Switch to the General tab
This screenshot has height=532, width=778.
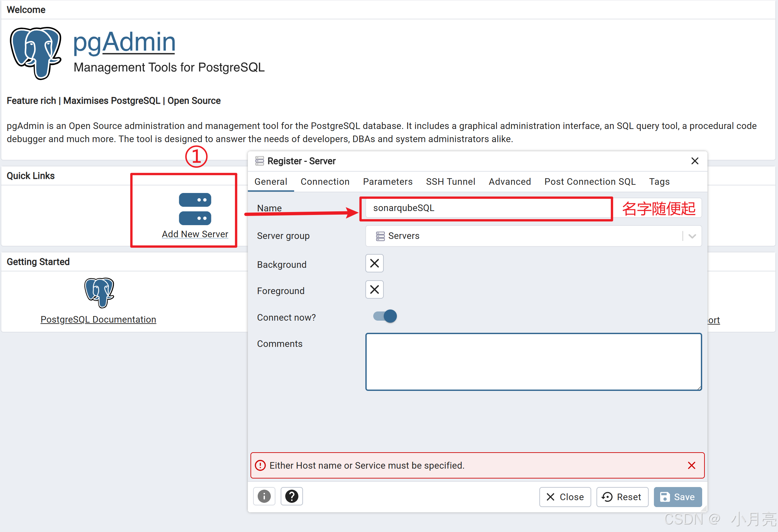click(x=271, y=182)
